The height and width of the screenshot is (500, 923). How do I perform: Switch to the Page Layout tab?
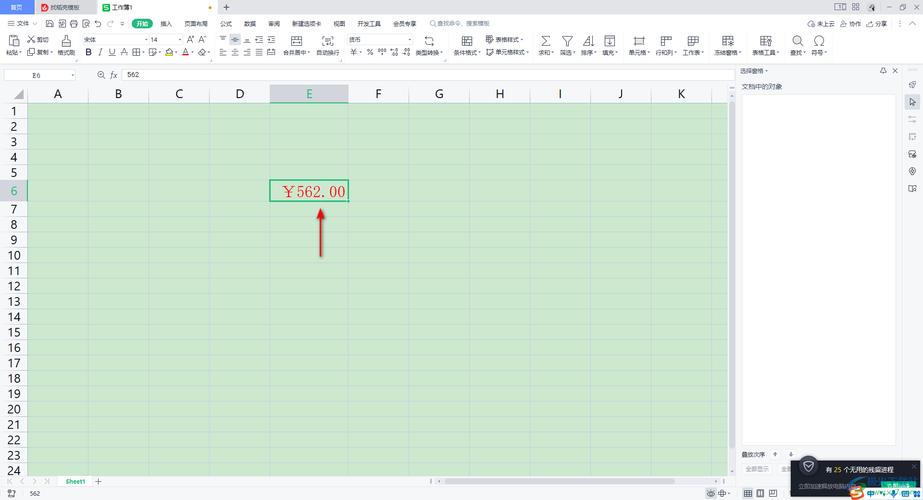pyautogui.click(x=196, y=24)
